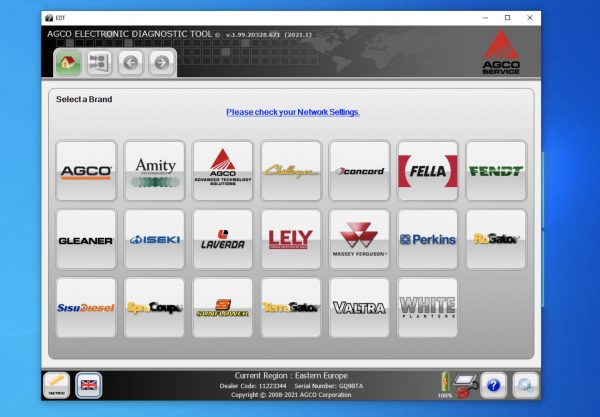Select the Challenger brand tile
The height and width of the screenshot is (417, 600).
[x=291, y=171]
